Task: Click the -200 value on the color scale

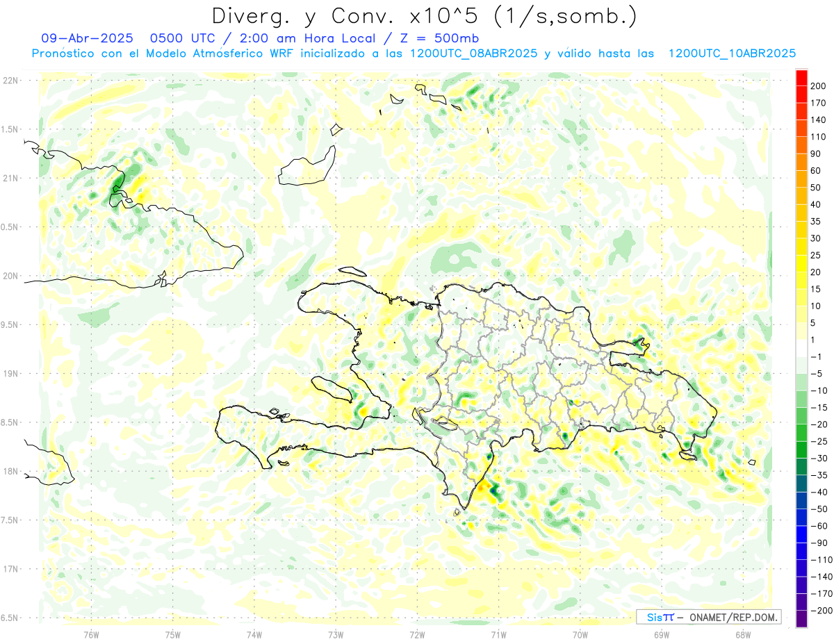Action: click(x=821, y=610)
